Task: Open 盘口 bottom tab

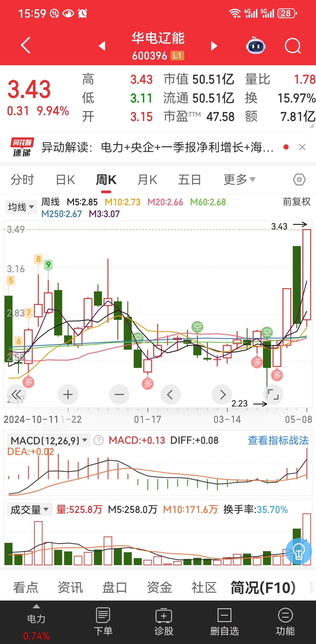Action: pyautogui.click(x=115, y=587)
